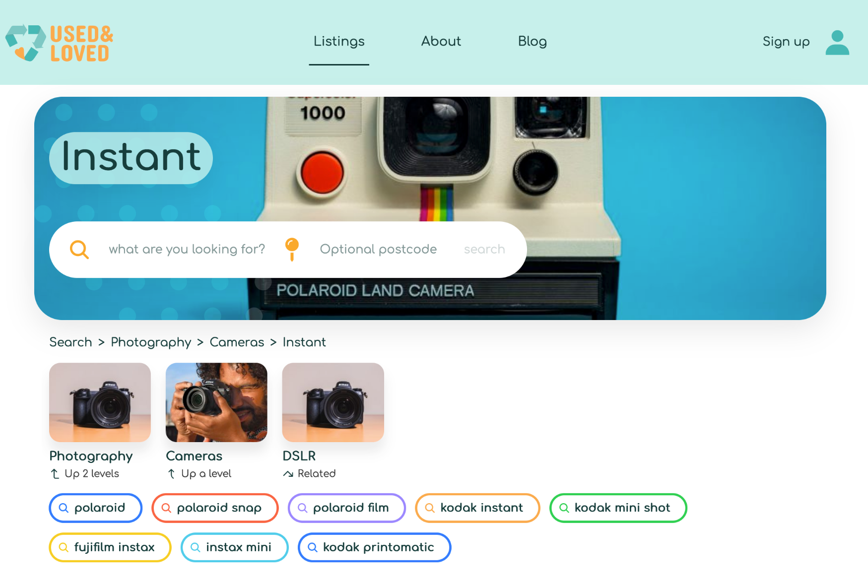Click the orange magnifier search icon
This screenshot has width=868, height=588.
pyautogui.click(x=79, y=250)
